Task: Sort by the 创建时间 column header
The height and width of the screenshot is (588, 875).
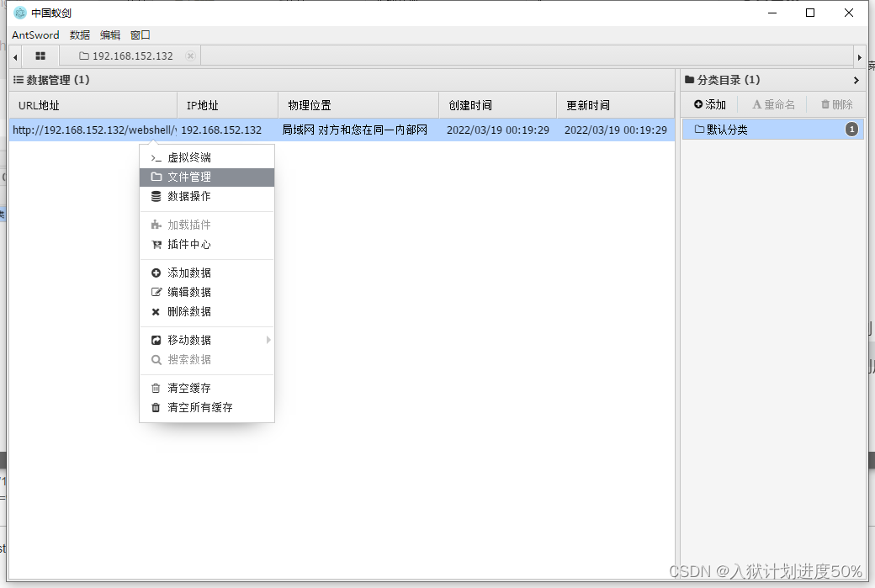Action: [498, 105]
